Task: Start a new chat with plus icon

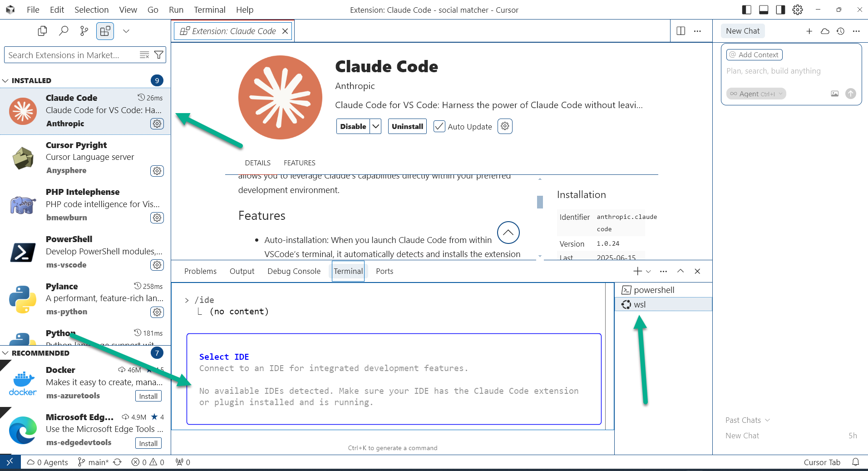Action: pos(809,31)
